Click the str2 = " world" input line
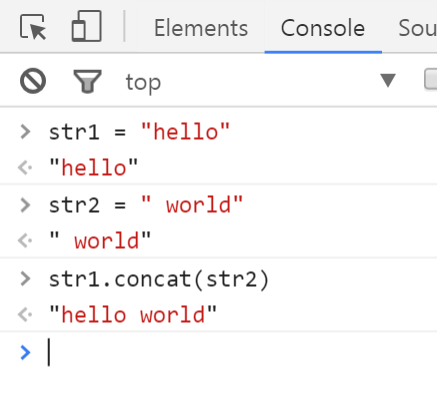Image resolution: width=437 pixels, height=395 pixels. (146, 205)
